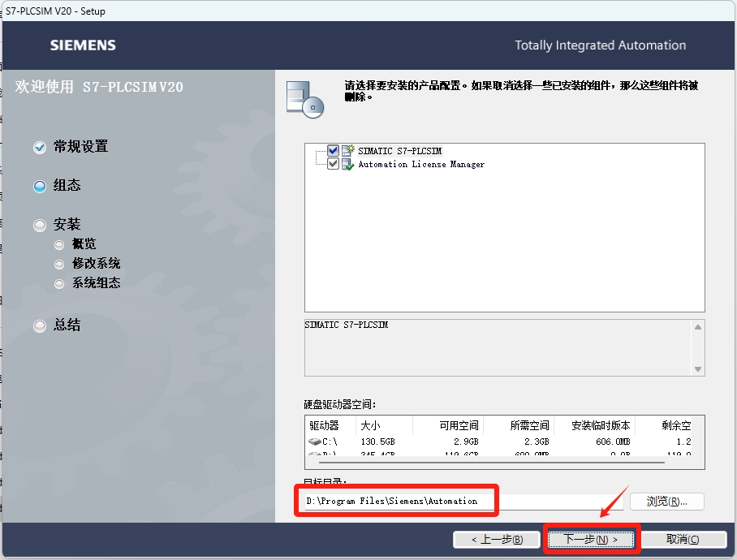Viewport: 737px width, 560px height.
Task: Uncheck the Automation License Manager component
Action: coord(331,163)
